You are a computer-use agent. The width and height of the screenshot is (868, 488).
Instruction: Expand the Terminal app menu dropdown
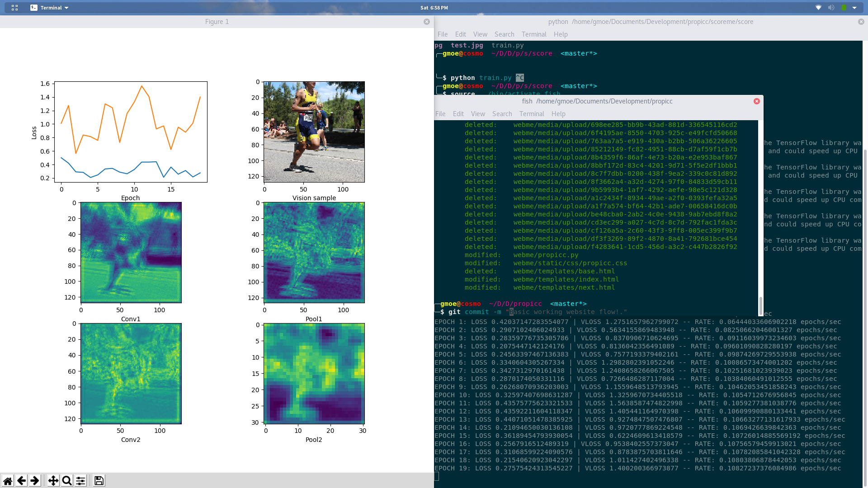coord(50,8)
